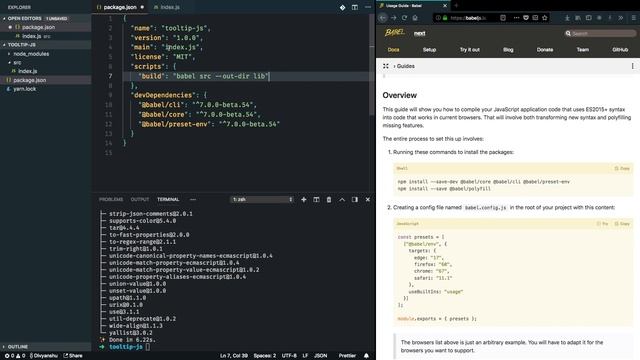Image resolution: width=640 pixels, height=360 pixels.
Task: Click the Babel logo
Action: click(x=395, y=33)
